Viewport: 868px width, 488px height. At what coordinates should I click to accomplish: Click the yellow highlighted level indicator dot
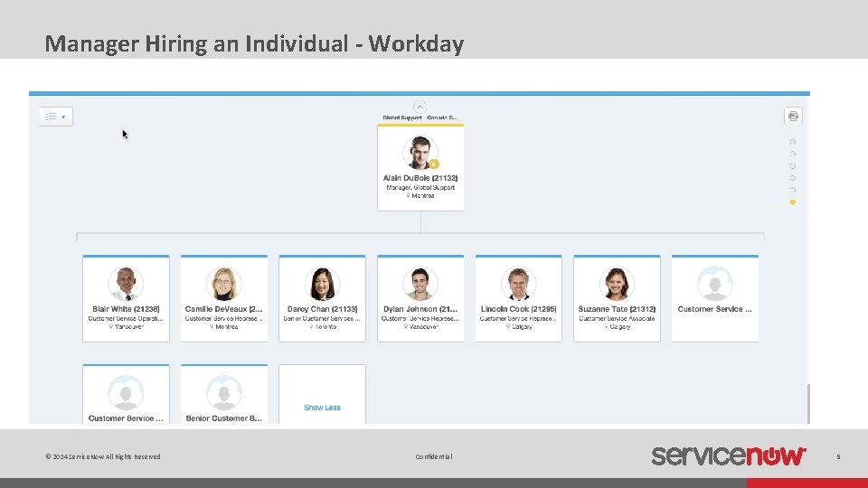coord(793,202)
